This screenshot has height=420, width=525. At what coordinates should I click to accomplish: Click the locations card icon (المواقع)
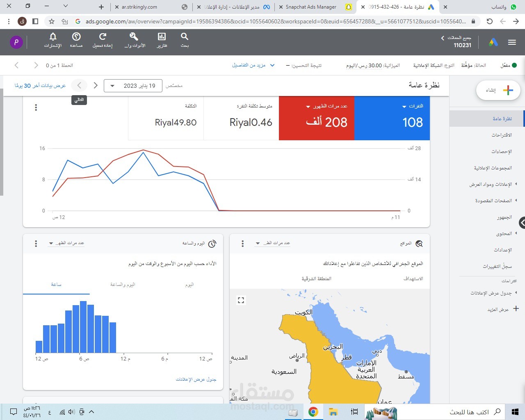419,244
